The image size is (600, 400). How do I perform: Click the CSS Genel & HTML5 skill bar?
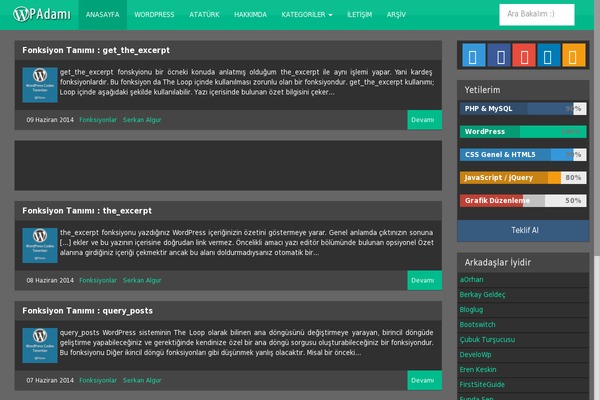[523, 155]
